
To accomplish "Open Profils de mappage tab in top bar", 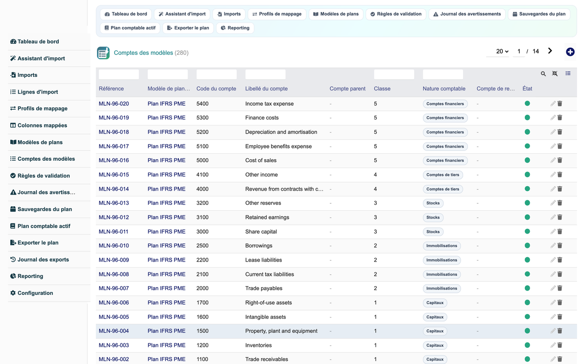I will (x=277, y=14).
